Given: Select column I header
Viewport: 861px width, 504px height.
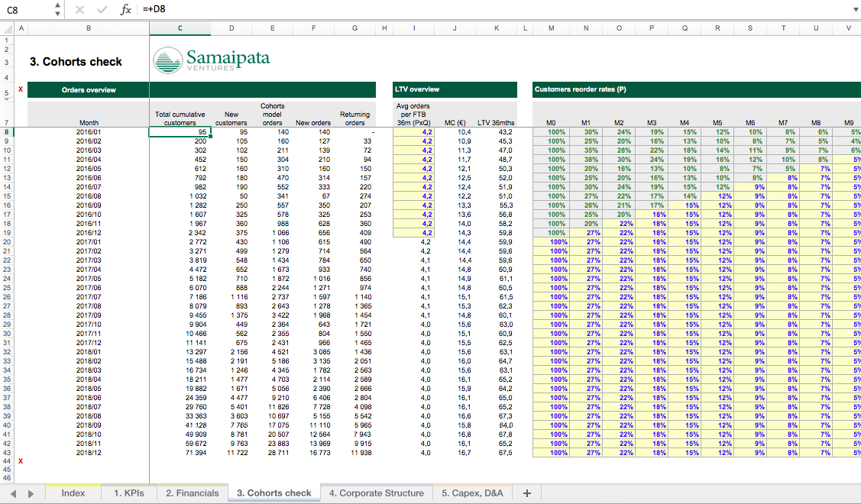Looking at the screenshot, I should pos(414,28).
